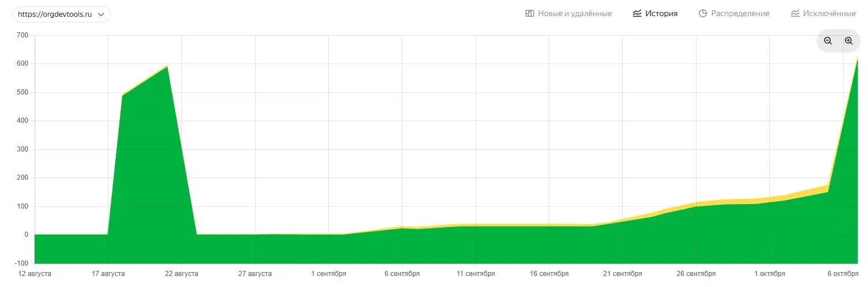Click the line chart icon beside История
This screenshot has height=287, width=868.
[x=637, y=13]
